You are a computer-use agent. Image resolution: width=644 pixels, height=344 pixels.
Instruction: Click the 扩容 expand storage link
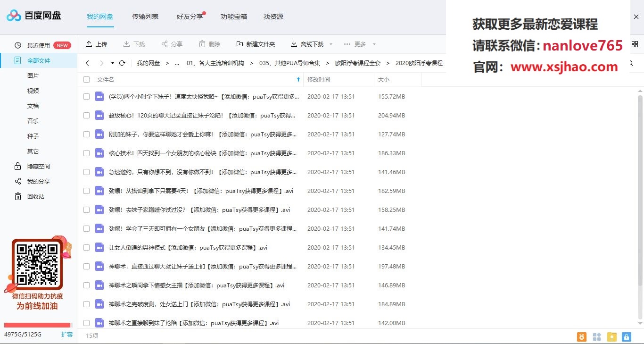coord(67,334)
